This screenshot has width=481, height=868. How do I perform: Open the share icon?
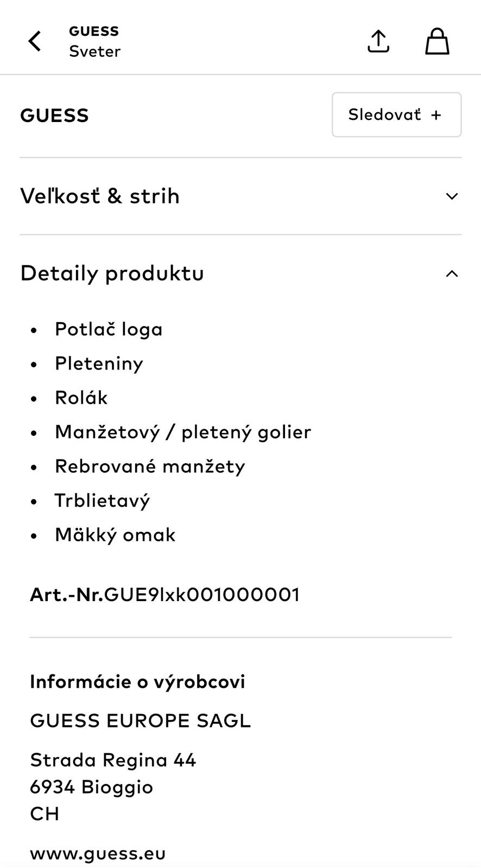[x=378, y=41]
